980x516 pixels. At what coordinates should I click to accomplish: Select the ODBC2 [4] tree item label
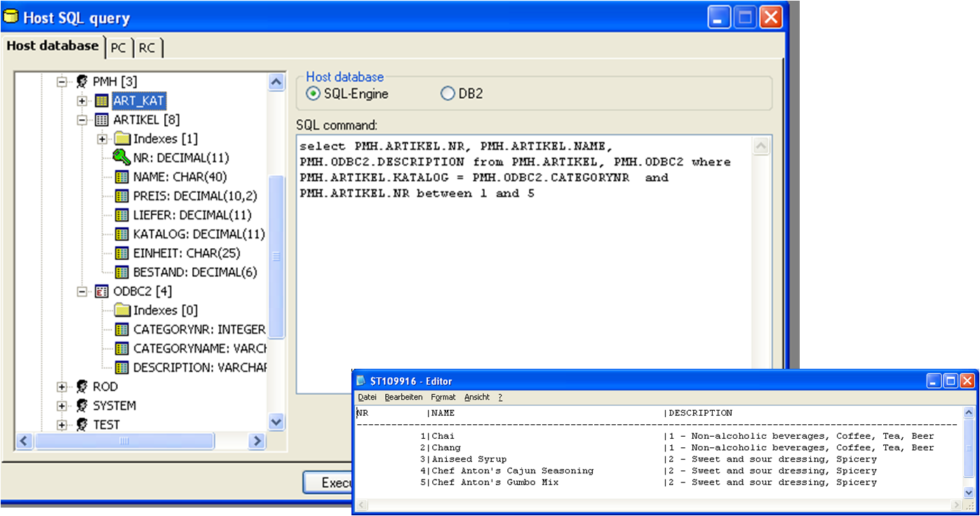tap(142, 291)
